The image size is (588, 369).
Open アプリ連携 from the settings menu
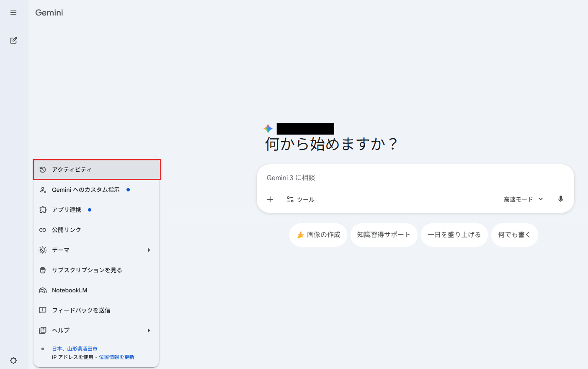pos(96,210)
